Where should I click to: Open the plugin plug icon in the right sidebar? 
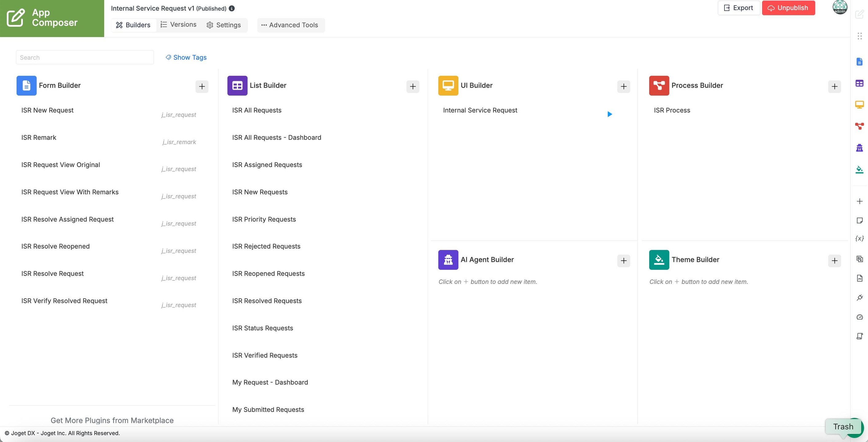pyautogui.click(x=859, y=298)
